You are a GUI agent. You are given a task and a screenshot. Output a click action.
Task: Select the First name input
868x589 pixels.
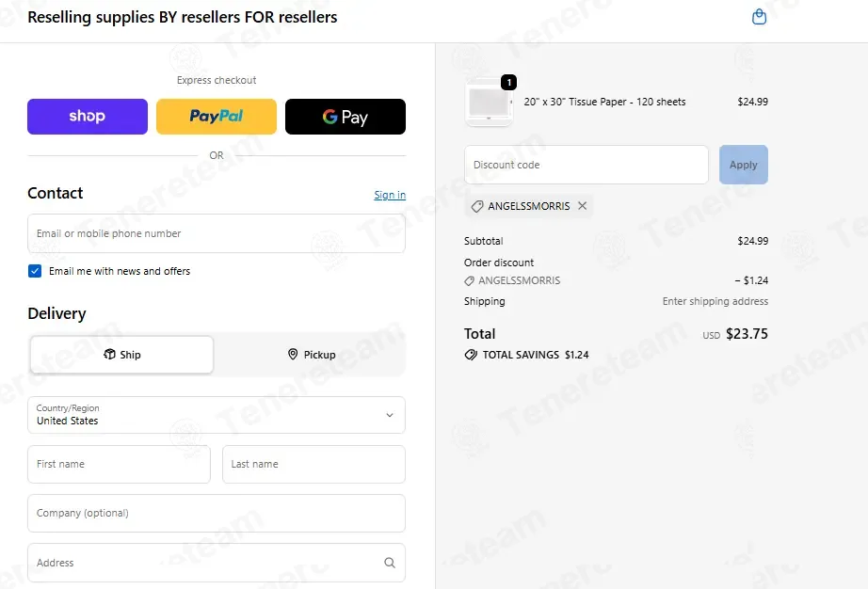coord(119,464)
